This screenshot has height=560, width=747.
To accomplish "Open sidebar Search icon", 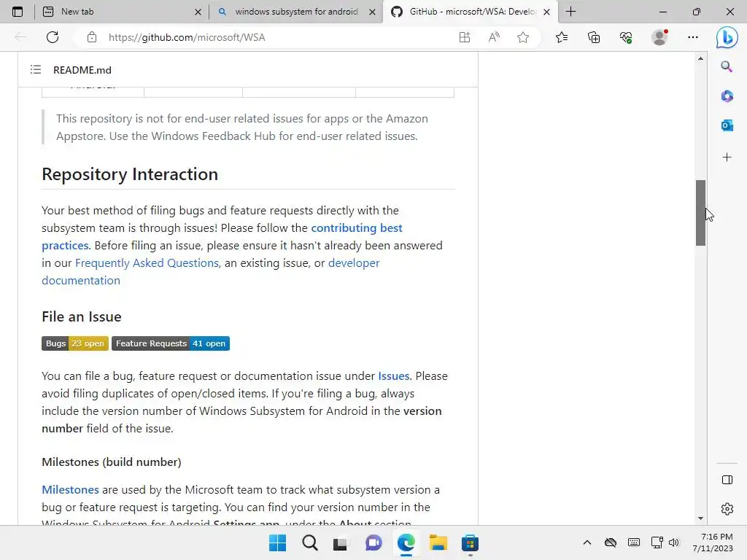I will 727,66.
